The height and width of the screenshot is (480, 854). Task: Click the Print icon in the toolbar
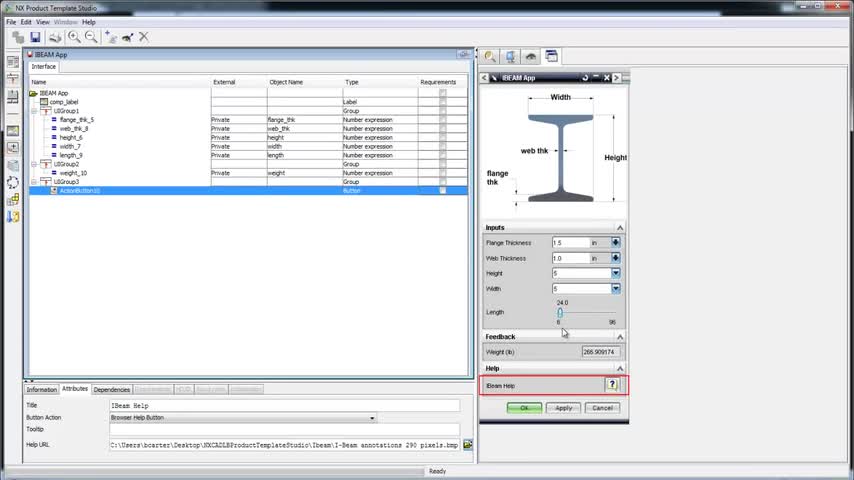[x=55, y=37]
